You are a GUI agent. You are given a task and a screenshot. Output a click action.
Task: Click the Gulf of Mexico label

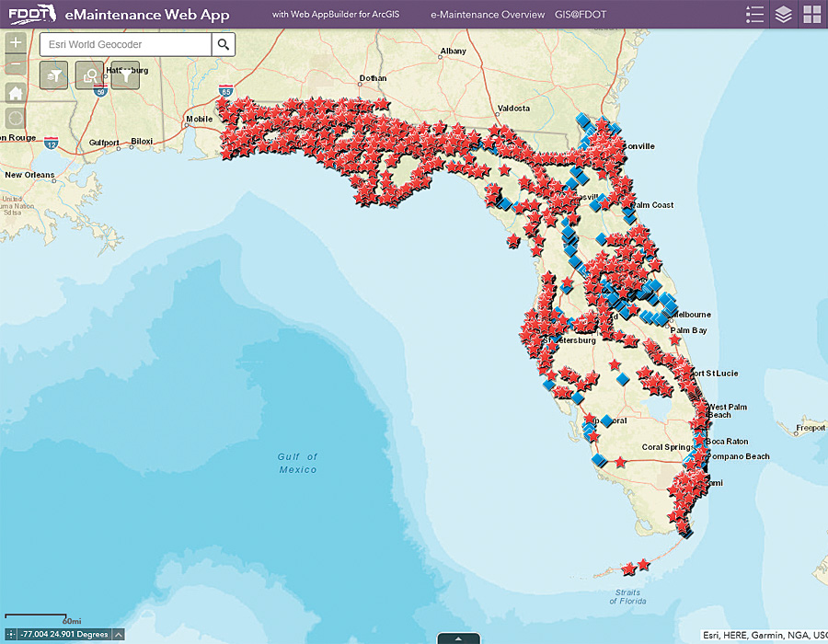[297, 463]
